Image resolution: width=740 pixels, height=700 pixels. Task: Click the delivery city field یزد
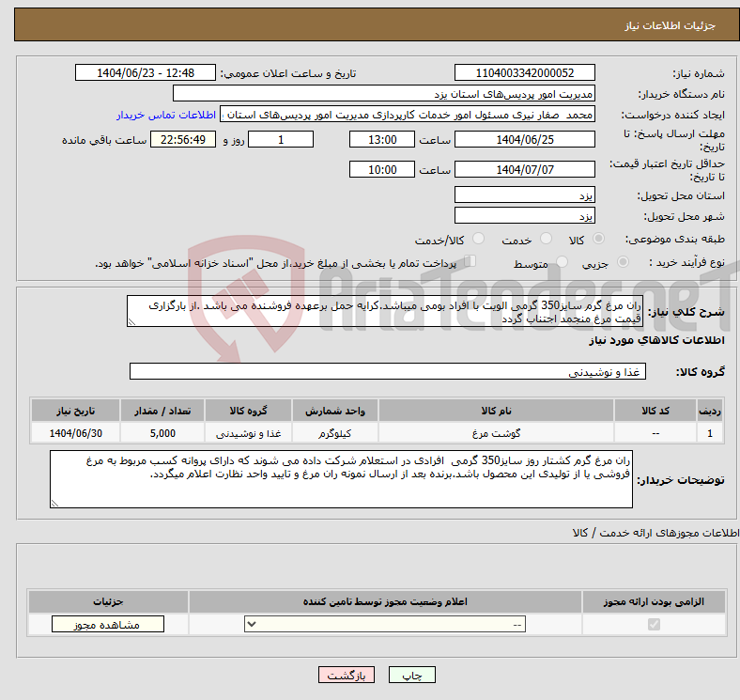coord(524,215)
